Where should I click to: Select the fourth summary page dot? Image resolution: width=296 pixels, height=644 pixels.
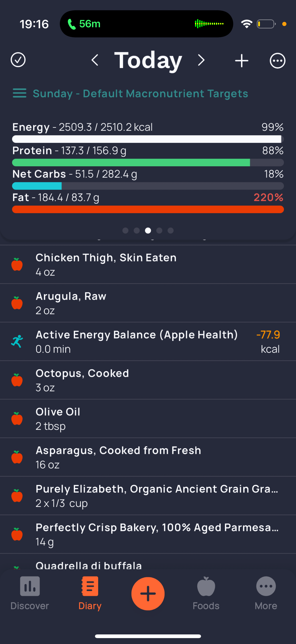[x=159, y=230]
